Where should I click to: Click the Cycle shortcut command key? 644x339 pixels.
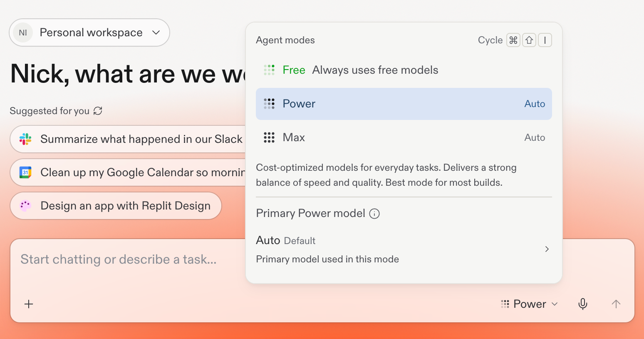tap(513, 40)
